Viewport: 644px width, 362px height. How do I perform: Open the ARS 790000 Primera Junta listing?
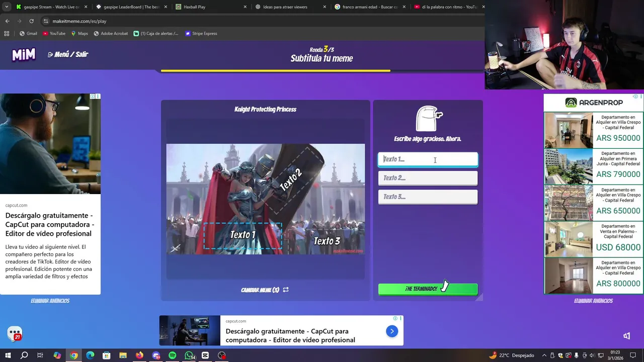coord(593,166)
